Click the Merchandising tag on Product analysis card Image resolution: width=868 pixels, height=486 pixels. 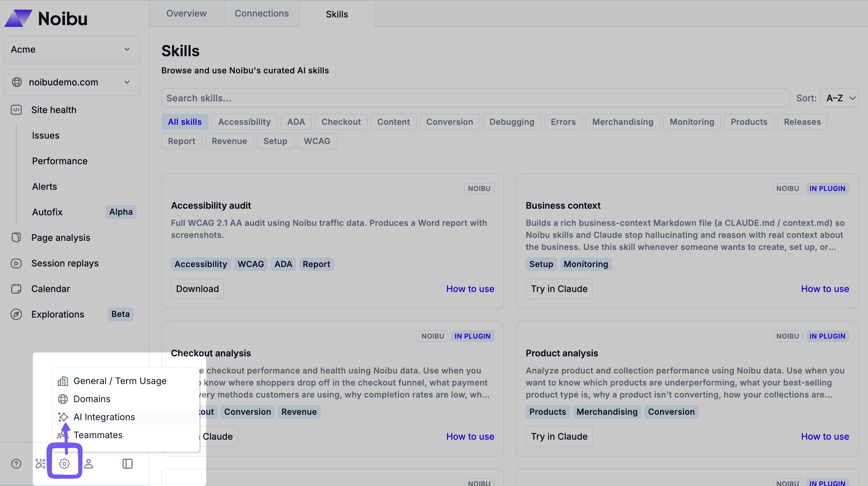tap(607, 412)
